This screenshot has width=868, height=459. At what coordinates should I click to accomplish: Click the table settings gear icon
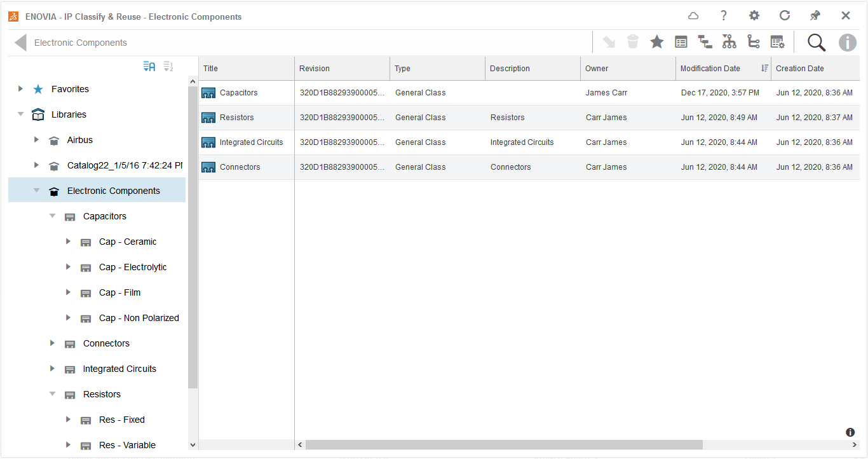[x=777, y=42]
